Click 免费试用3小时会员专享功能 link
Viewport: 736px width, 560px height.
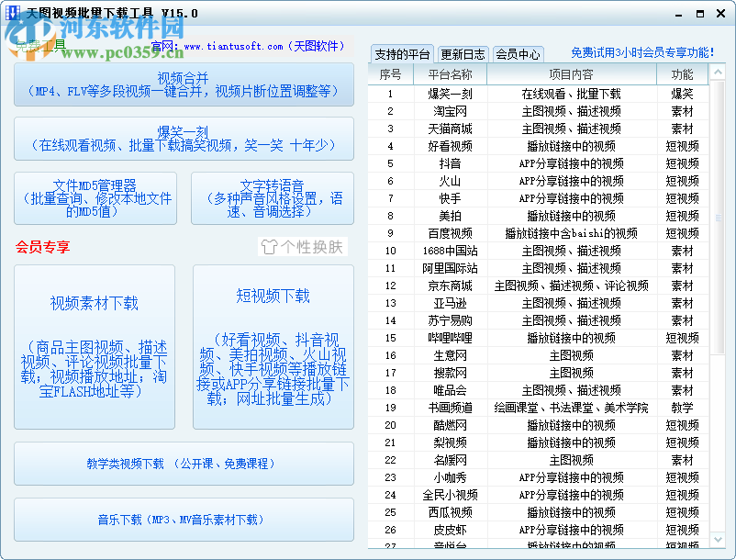[642, 52]
